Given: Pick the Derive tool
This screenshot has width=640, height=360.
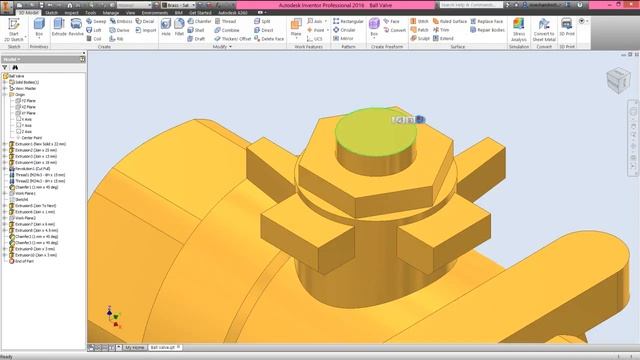Looking at the screenshot, I should tap(119, 30).
